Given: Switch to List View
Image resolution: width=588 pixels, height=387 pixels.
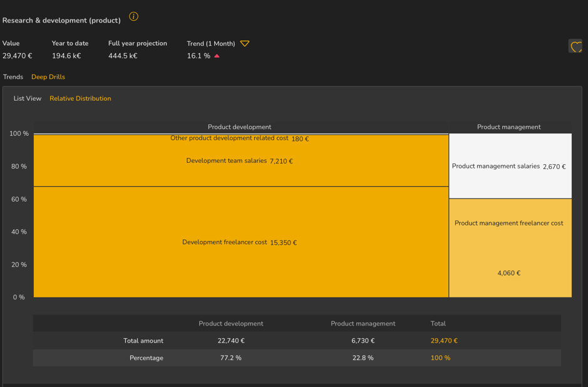Looking at the screenshot, I should (x=28, y=98).
